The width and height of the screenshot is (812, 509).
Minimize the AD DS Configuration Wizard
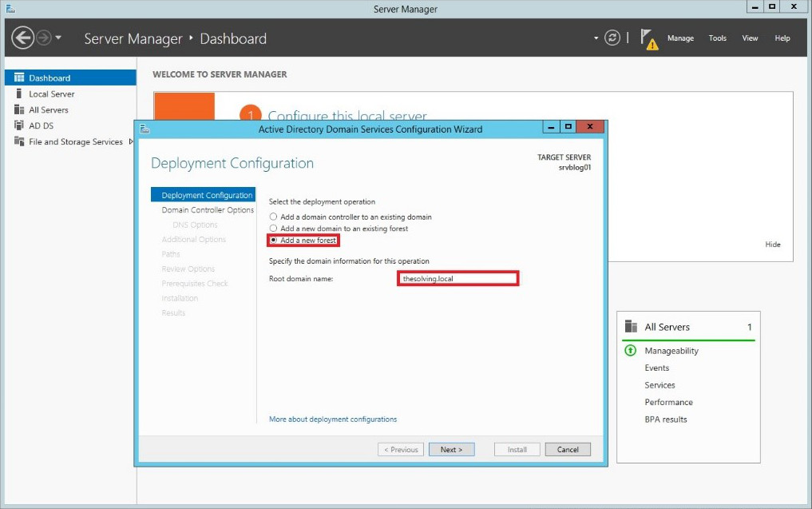tap(551, 126)
